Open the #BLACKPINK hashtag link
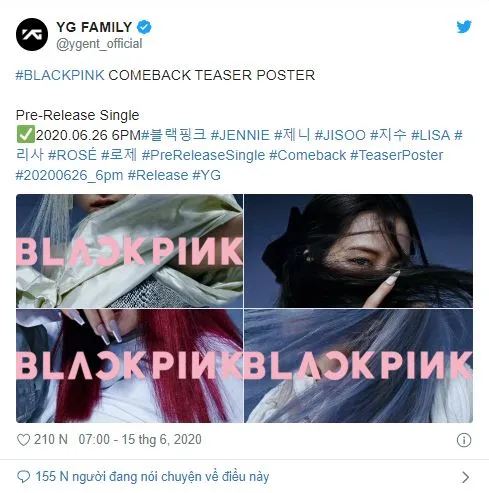Screen dimensions: 489x493 (x=60, y=75)
